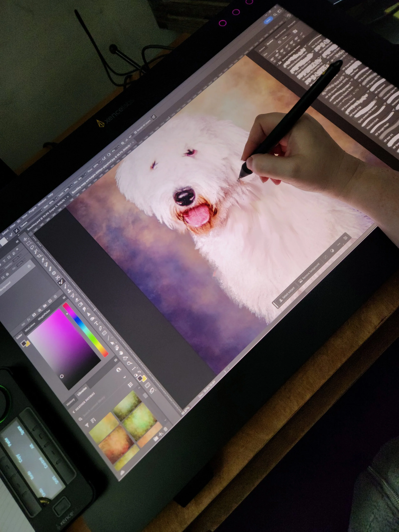The image size is (399, 532).
Task: Switch to the History tab
Action: pos(71,402)
